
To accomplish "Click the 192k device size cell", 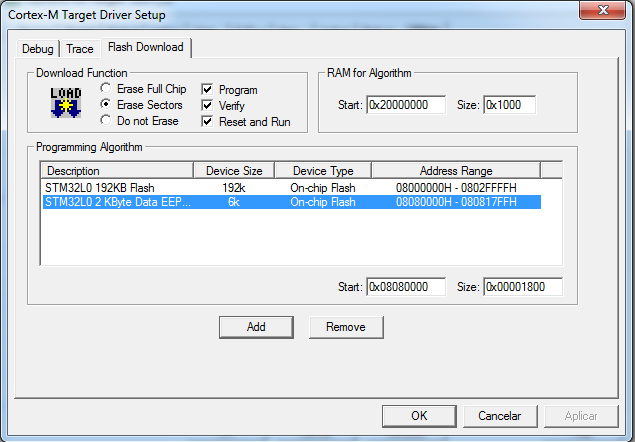I will tap(234, 188).
